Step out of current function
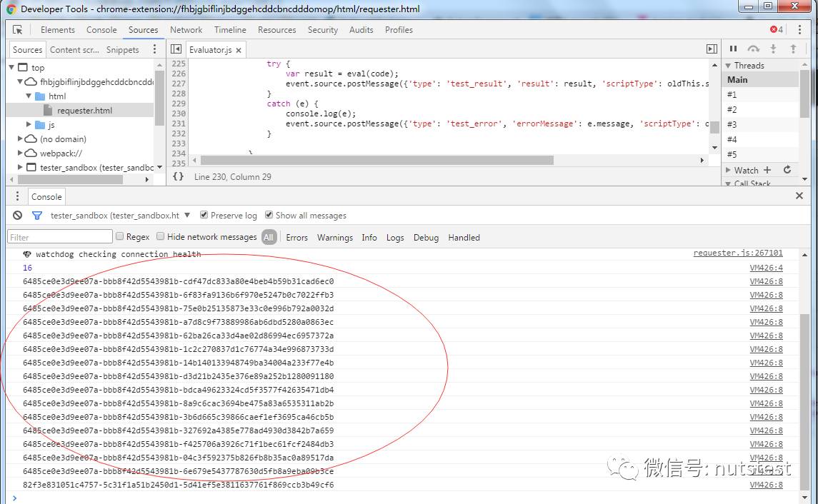818x504 pixels. [x=793, y=49]
